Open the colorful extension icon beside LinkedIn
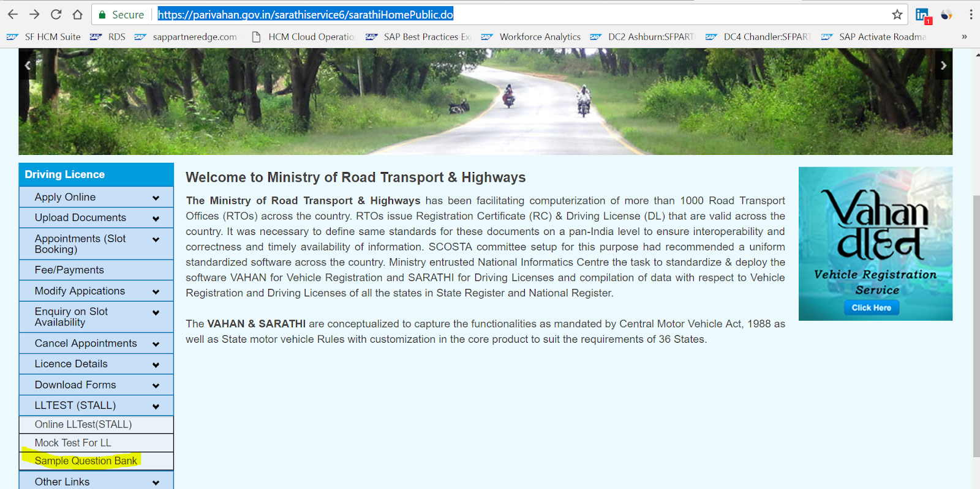This screenshot has width=980, height=489. [x=946, y=15]
